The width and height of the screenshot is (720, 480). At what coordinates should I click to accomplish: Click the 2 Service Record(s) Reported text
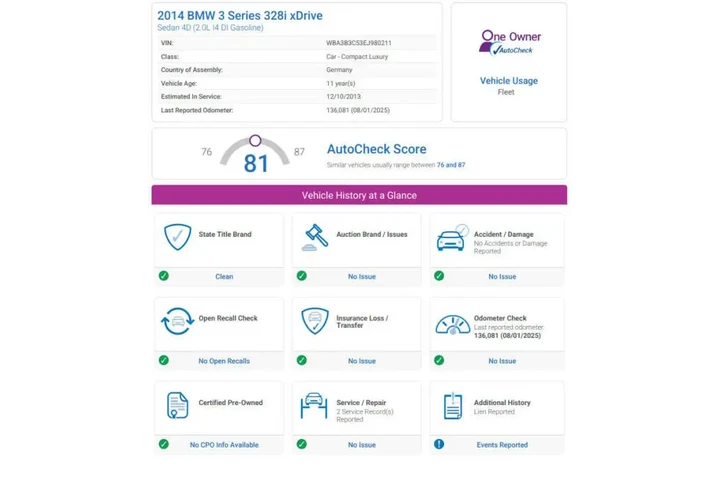(365, 416)
